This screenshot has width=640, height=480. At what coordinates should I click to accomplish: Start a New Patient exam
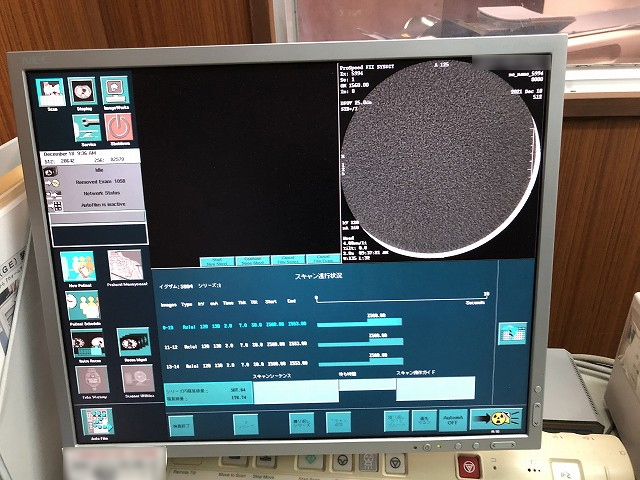coord(78,267)
